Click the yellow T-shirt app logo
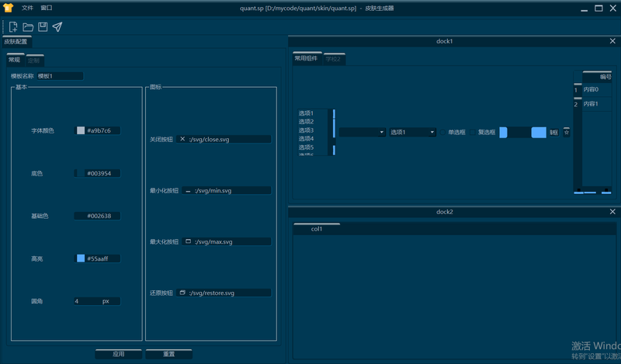 coord(8,8)
